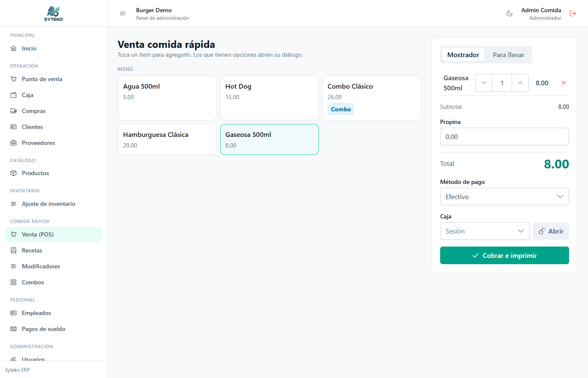The image size is (588, 378).
Task: Click the Subtotal 8.00 value
Action: [x=564, y=107]
